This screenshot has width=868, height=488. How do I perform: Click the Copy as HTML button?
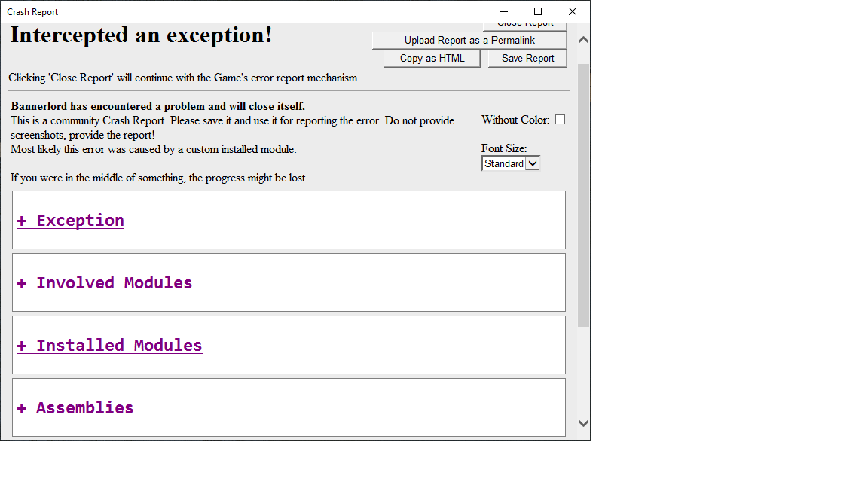click(x=432, y=59)
